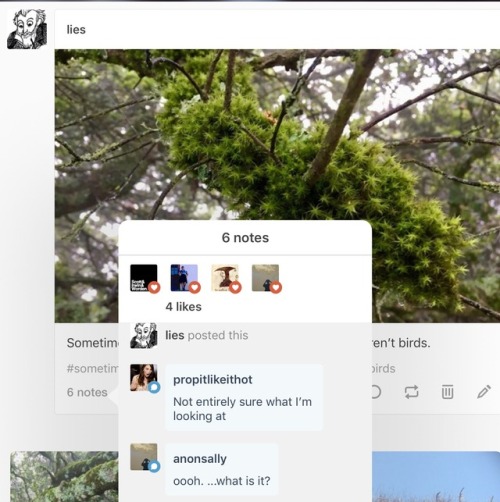The width and height of the screenshot is (500, 502).
Task: Open the mossy branch post photo
Action: (277, 135)
